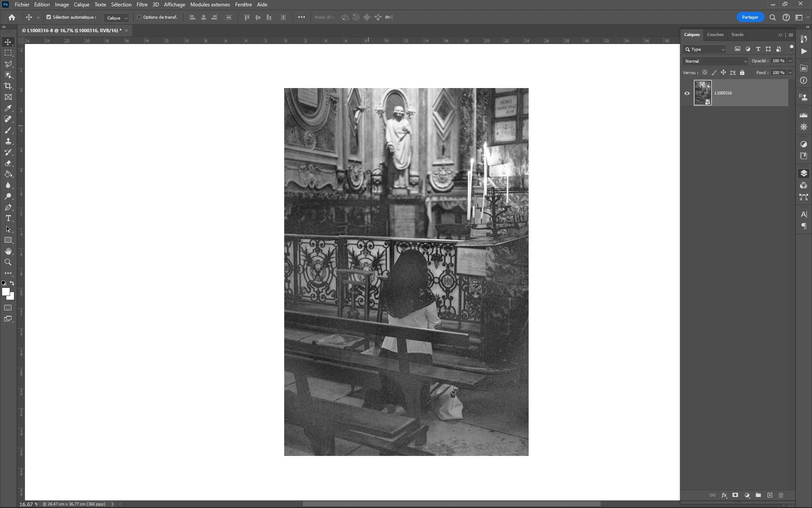Viewport: 812px width, 508px height.
Task: Open the Normal blend mode dropdown
Action: (x=715, y=61)
